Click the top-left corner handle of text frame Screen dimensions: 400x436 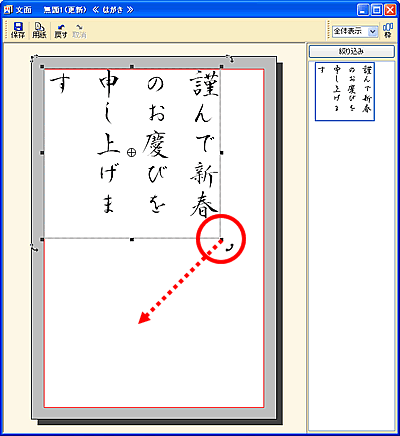point(42,67)
